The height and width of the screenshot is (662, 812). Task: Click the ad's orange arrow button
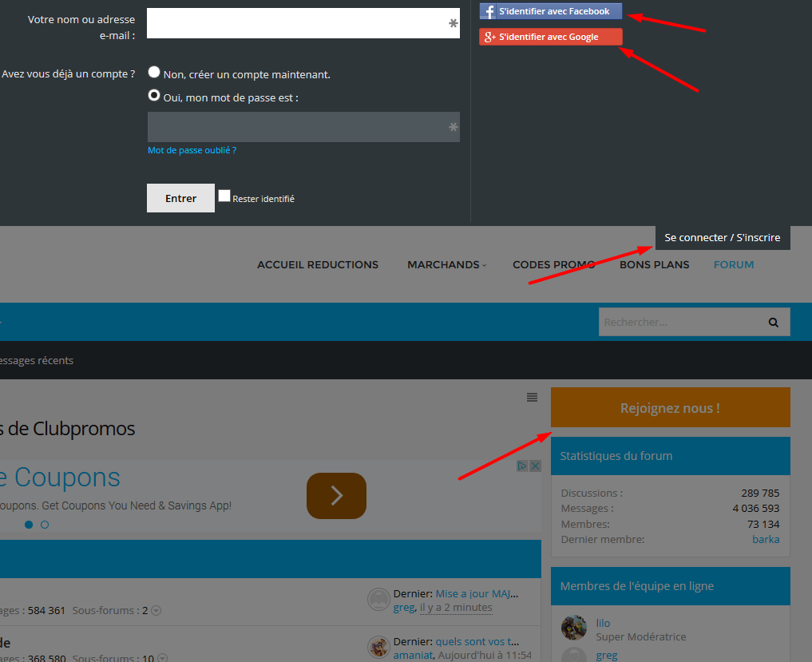336,496
